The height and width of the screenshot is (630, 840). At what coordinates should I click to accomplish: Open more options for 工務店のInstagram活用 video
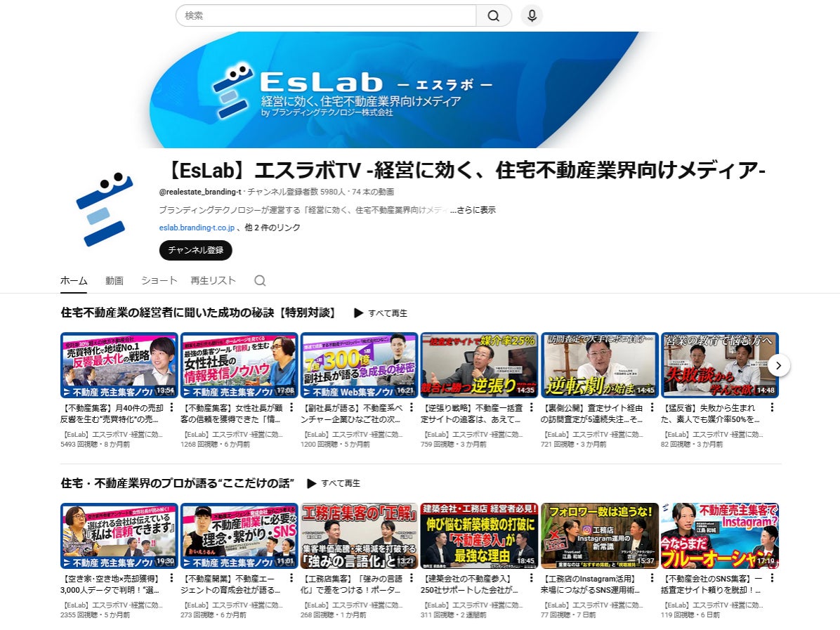652,578
